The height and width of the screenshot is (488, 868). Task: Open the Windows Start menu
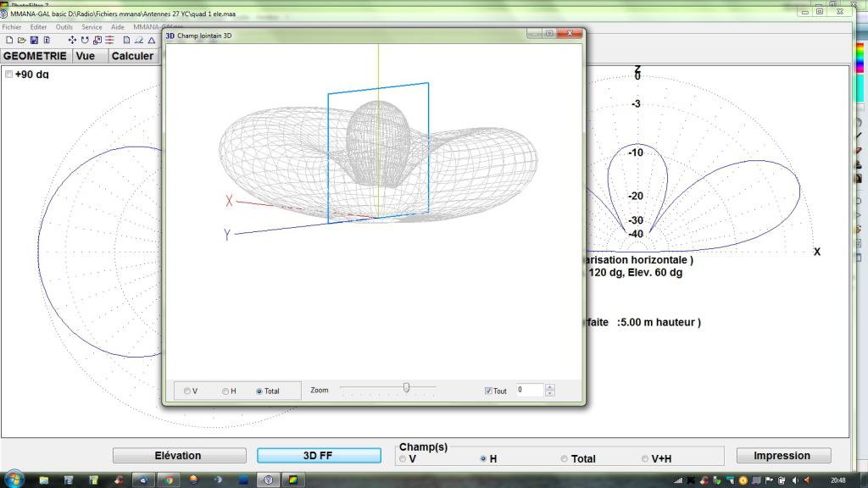(x=14, y=480)
